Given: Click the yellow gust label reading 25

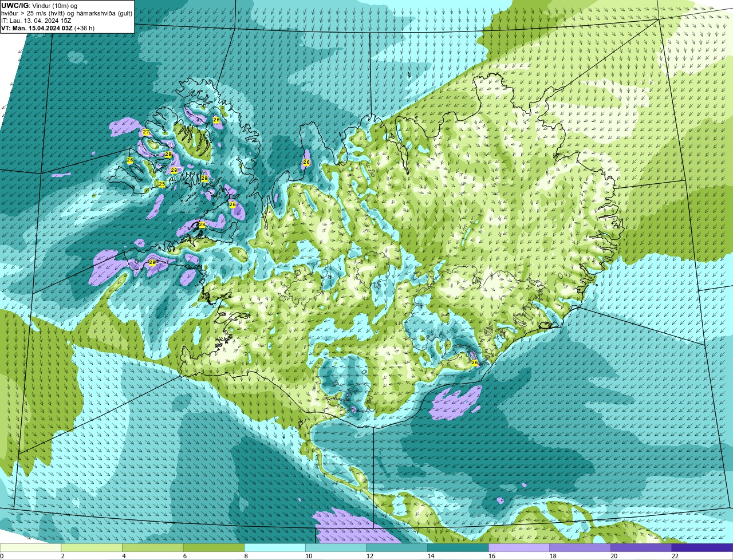Looking at the screenshot, I should (x=162, y=184).
